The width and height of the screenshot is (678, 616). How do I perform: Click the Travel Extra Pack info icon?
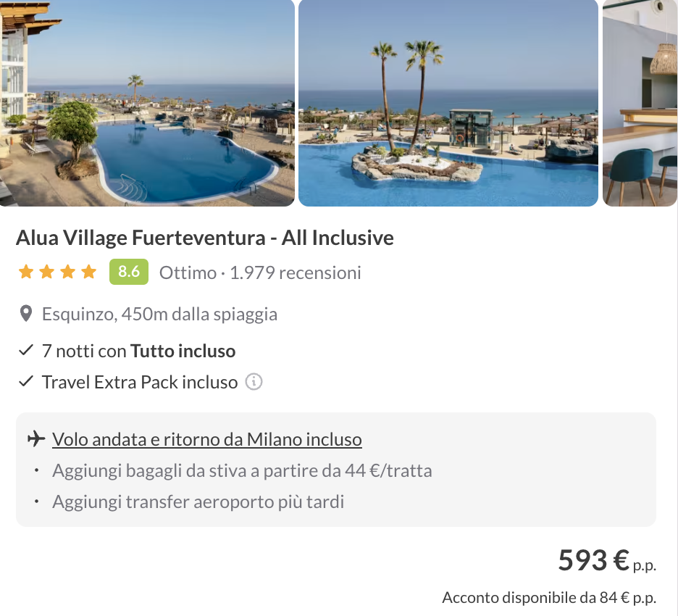(x=254, y=382)
